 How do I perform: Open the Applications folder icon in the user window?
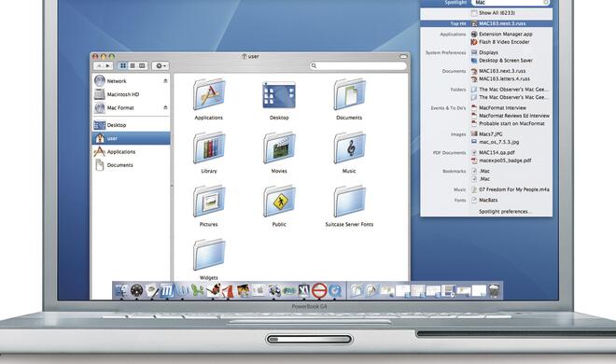click(209, 94)
